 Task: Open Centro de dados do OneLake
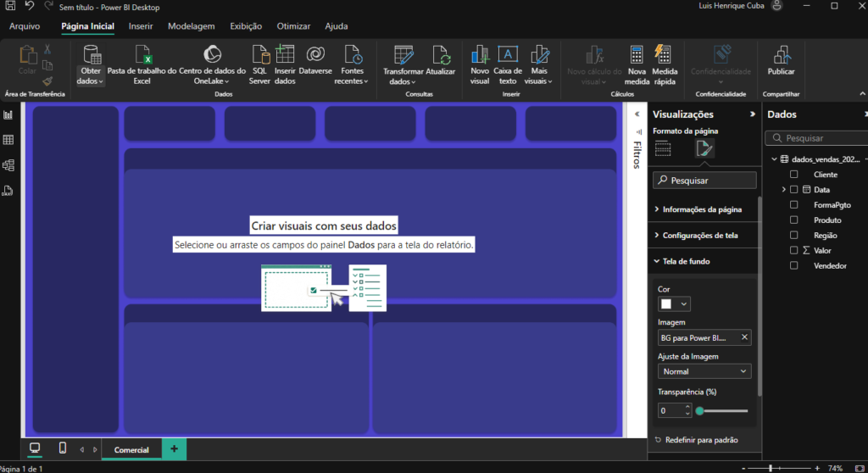212,65
